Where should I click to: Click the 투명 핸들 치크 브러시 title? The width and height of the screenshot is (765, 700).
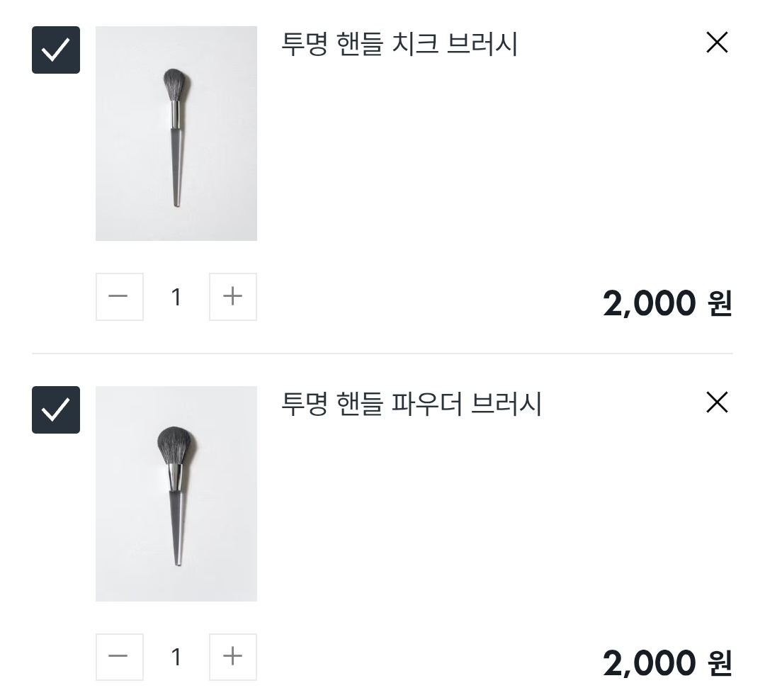(399, 45)
